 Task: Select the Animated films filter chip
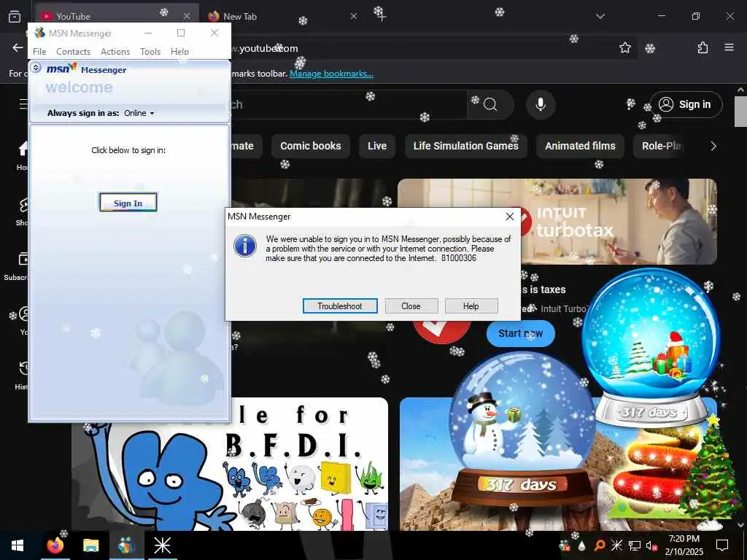(580, 146)
